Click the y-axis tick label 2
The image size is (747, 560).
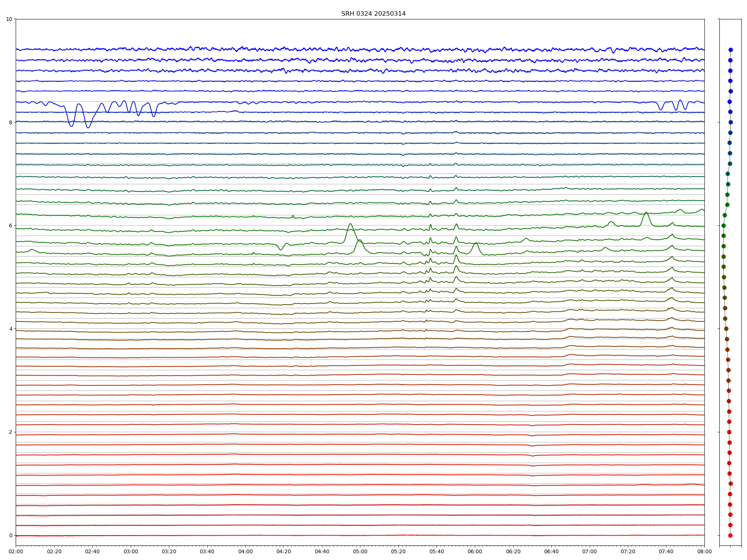[10, 432]
